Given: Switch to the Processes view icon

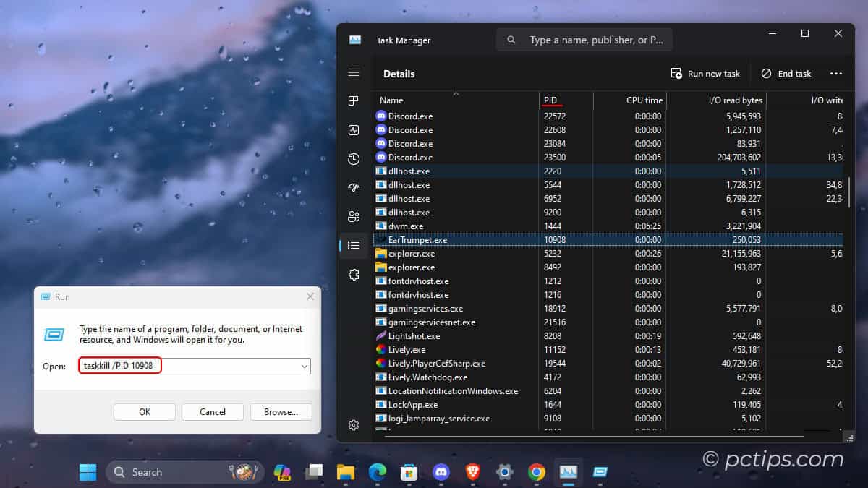Looking at the screenshot, I should tap(353, 101).
